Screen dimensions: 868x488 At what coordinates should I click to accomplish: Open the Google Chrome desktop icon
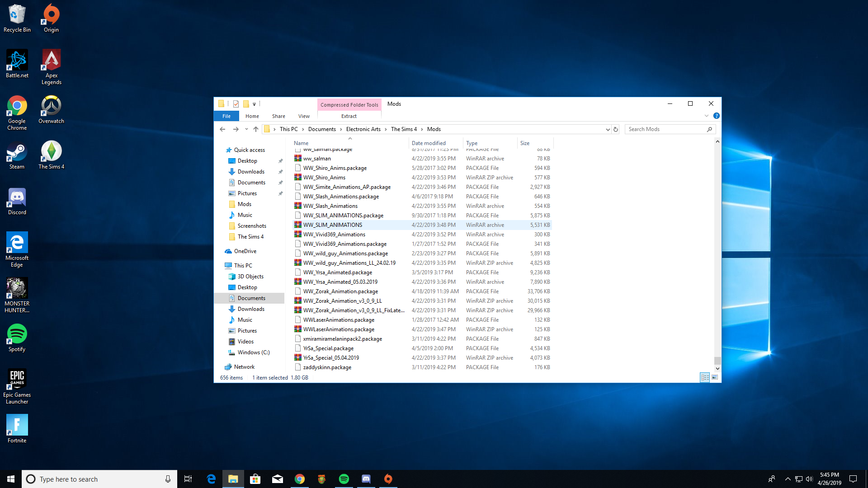pos(17,113)
